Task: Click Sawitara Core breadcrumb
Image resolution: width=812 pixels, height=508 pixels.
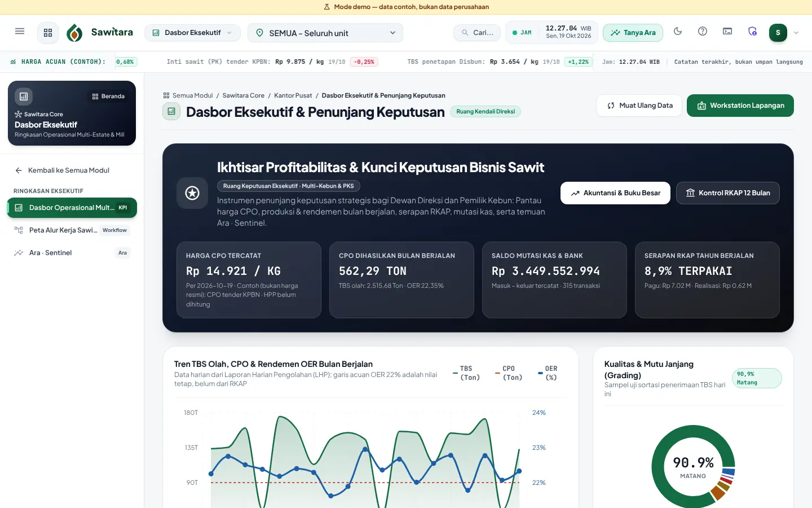Action: pyautogui.click(x=243, y=95)
